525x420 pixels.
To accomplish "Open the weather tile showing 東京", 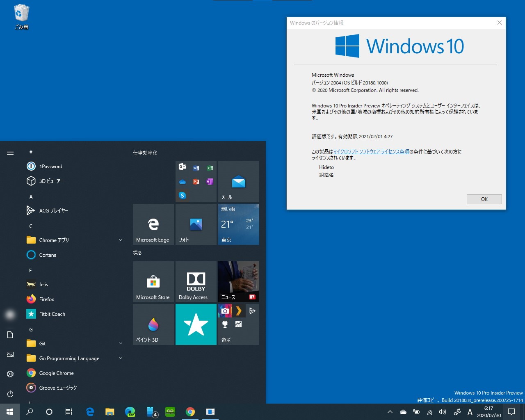I will pyautogui.click(x=238, y=224).
